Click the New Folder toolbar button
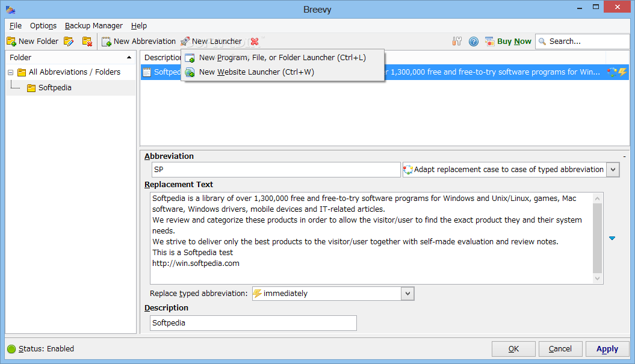The height and width of the screenshot is (364, 635). click(33, 42)
